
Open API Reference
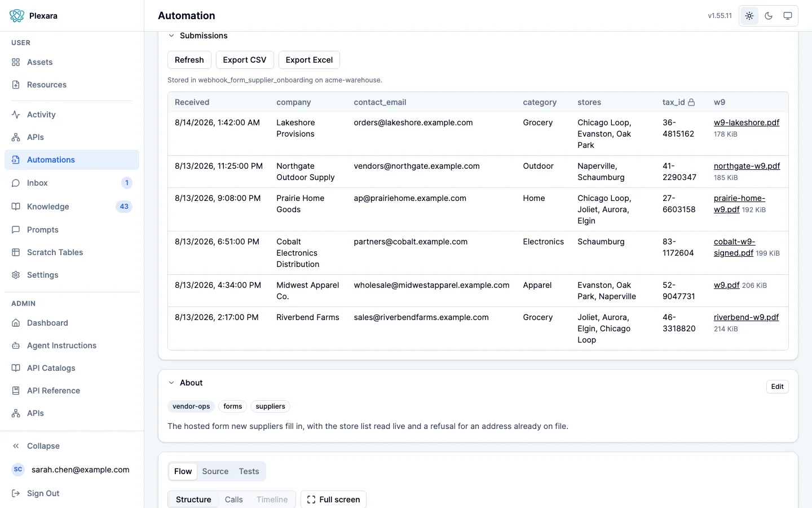(x=72, y=391)
